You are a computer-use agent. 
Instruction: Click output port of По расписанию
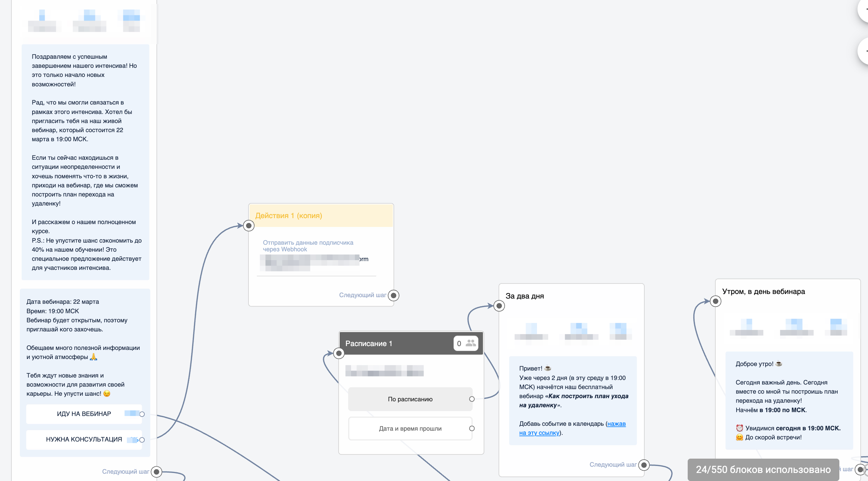tap(472, 399)
